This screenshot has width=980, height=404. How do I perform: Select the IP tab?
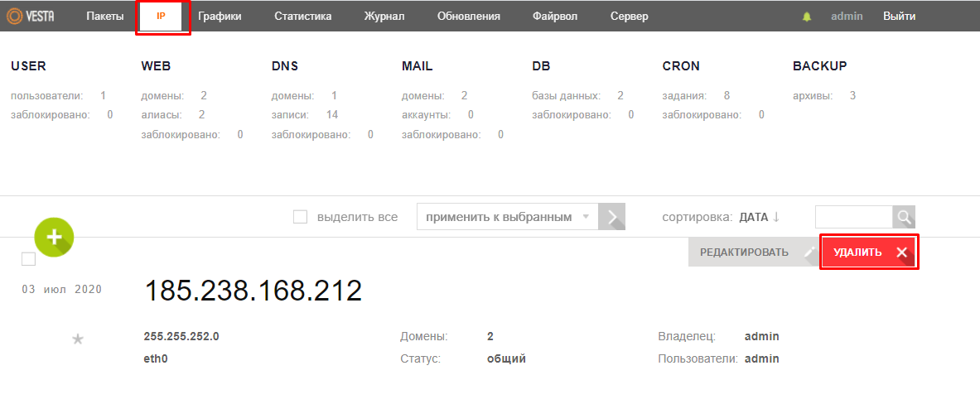tap(162, 17)
